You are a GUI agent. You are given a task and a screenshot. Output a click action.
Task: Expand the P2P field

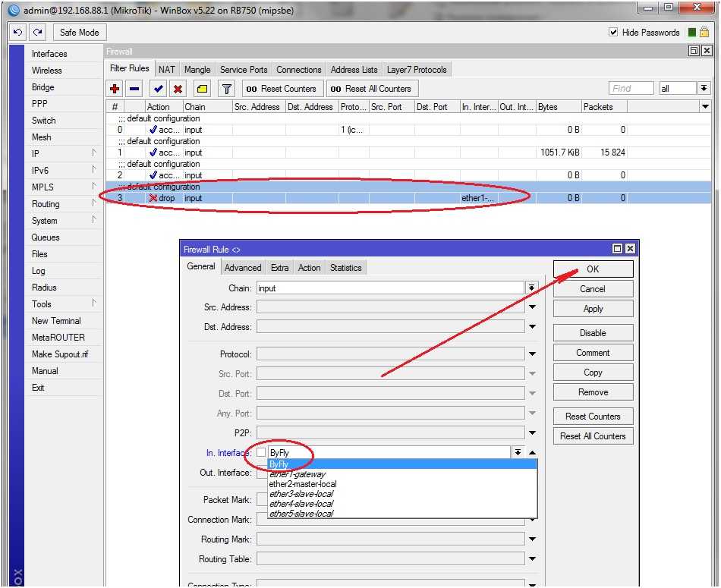(x=532, y=432)
